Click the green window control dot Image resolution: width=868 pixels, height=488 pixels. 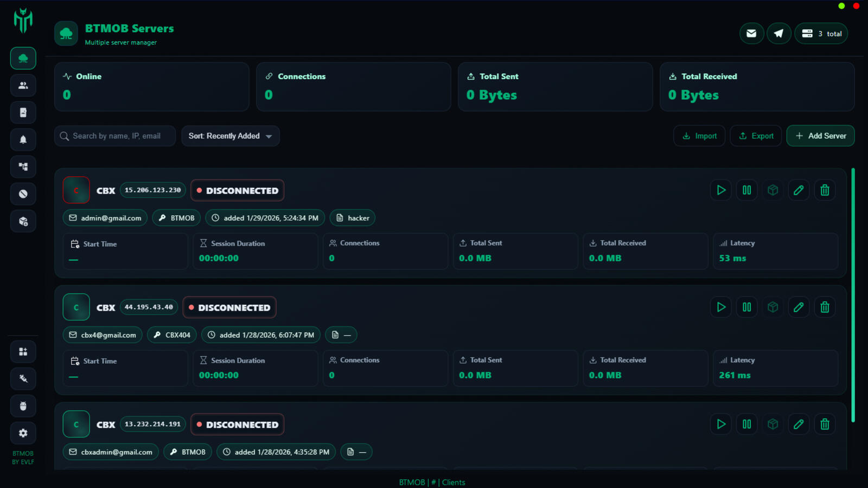841,6
